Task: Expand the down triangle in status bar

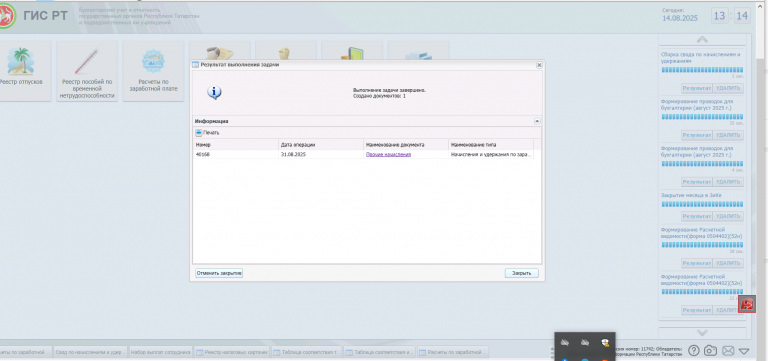Action: (744, 351)
